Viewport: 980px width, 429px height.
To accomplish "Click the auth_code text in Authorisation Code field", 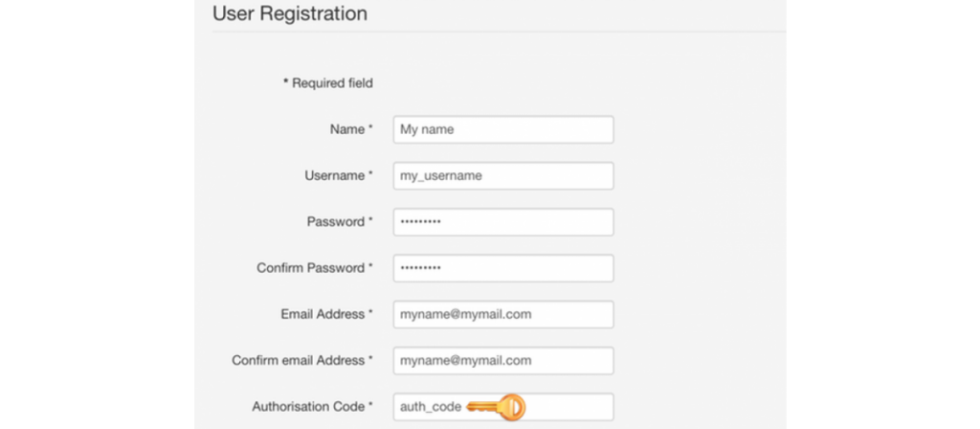I will [431, 407].
